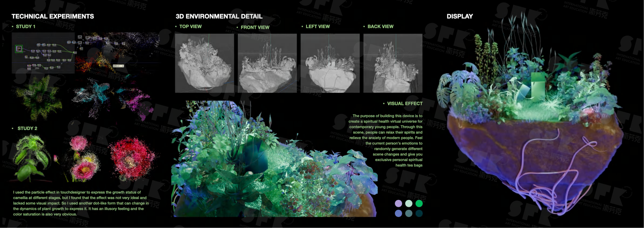Image resolution: width=644 pixels, height=228 pixels.
Task: Click the "TECHNICAL EXPERIMENTS" heading
Action: pyautogui.click(x=53, y=16)
